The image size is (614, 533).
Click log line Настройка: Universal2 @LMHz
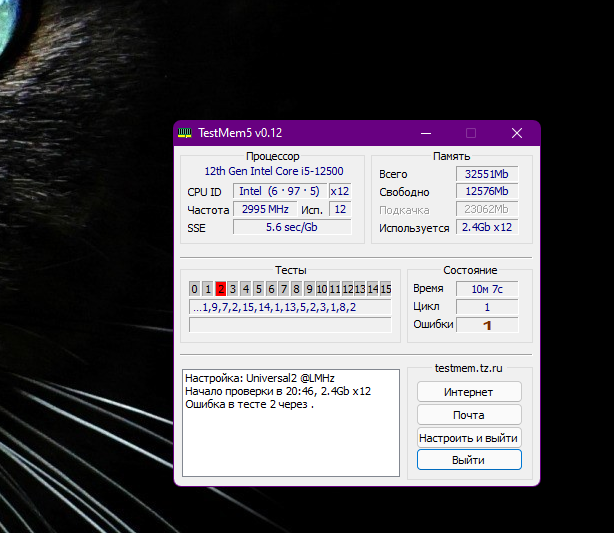point(260,378)
